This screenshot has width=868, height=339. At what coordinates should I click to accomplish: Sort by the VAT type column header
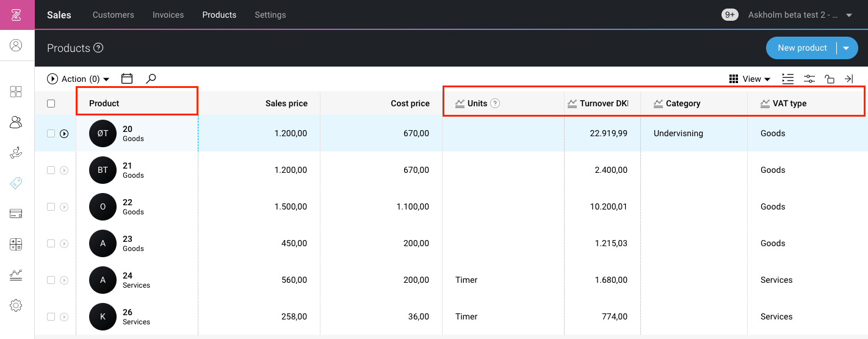[x=790, y=103]
